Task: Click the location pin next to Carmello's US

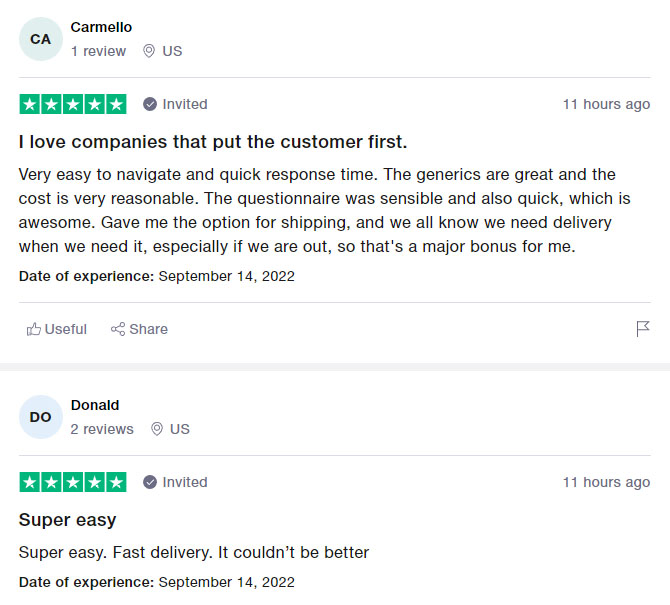Action: point(148,51)
